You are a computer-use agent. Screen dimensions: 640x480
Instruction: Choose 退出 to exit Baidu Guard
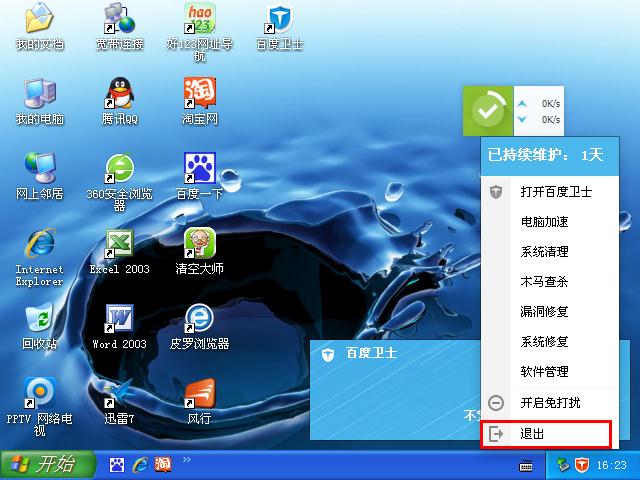tap(532, 434)
